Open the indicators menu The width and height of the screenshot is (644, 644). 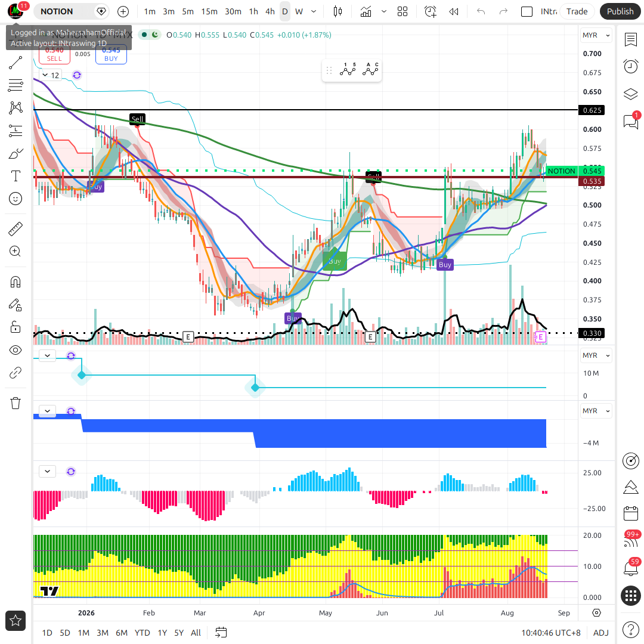click(x=366, y=11)
